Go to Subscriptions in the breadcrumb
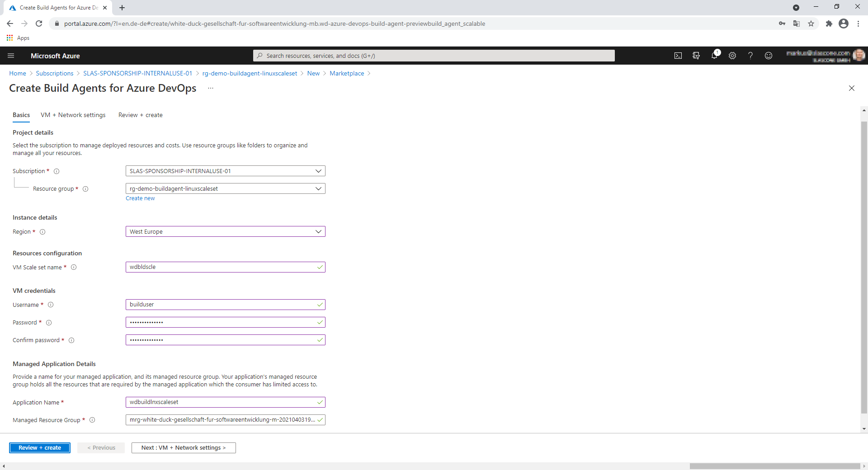This screenshot has height=470, width=868. 54,73
